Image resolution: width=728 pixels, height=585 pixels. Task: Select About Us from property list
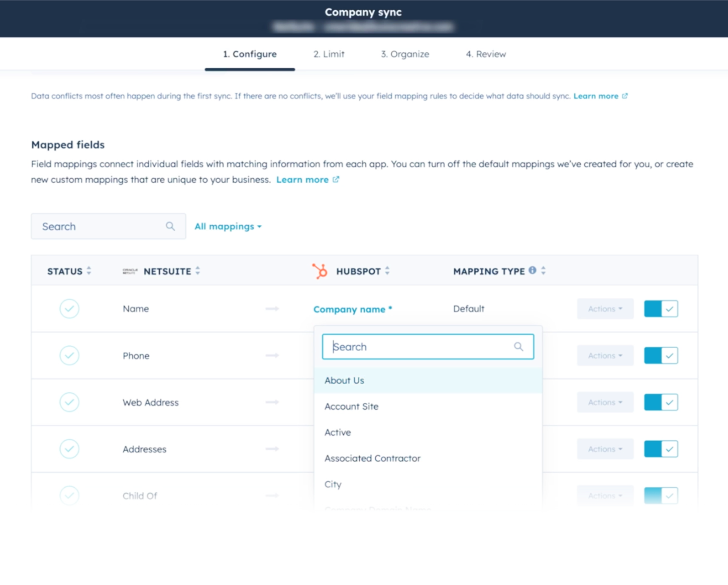pyautogui.click(x=344, y=380)
